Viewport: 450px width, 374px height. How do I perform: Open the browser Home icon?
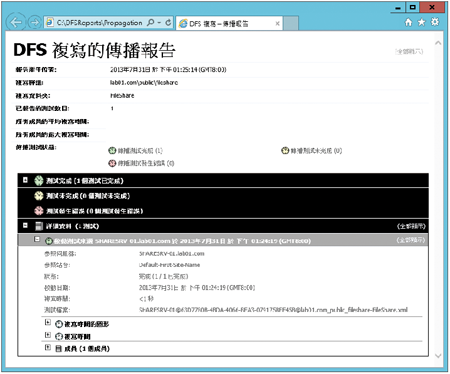(x=408, y=22)
